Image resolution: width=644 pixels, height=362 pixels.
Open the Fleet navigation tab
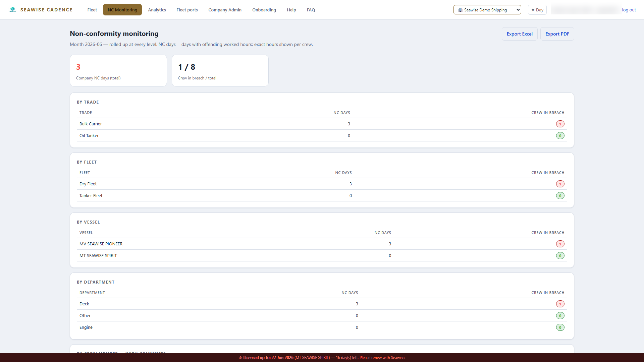(92, 10)
